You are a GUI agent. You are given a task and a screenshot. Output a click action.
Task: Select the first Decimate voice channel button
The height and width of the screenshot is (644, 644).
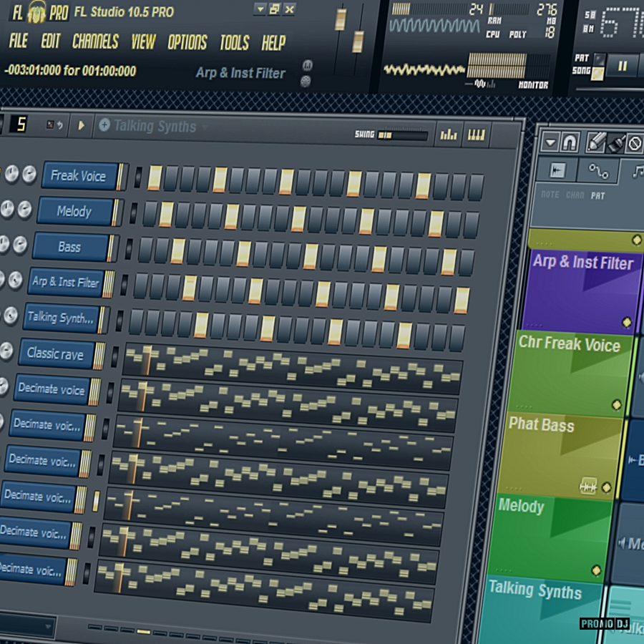pos(52,389)
